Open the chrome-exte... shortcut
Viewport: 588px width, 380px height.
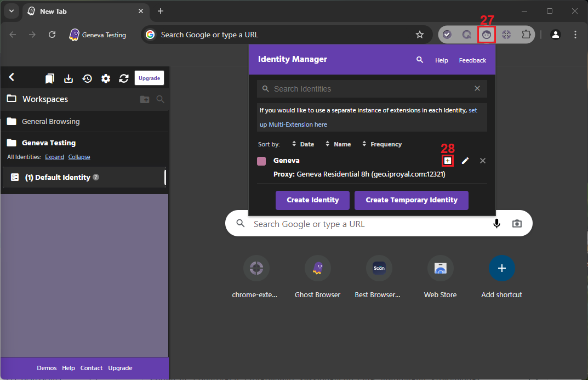256,277
